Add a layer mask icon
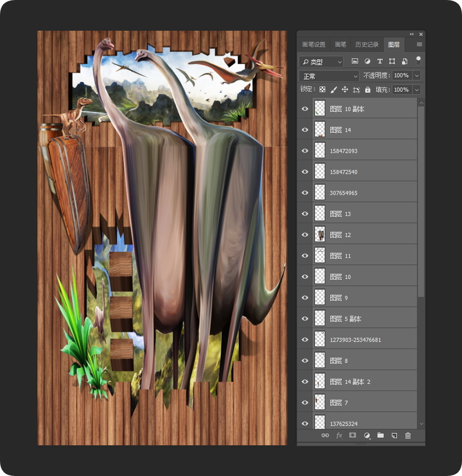The width and height of the screenshot is (462, 476). [x=352, y=435]
